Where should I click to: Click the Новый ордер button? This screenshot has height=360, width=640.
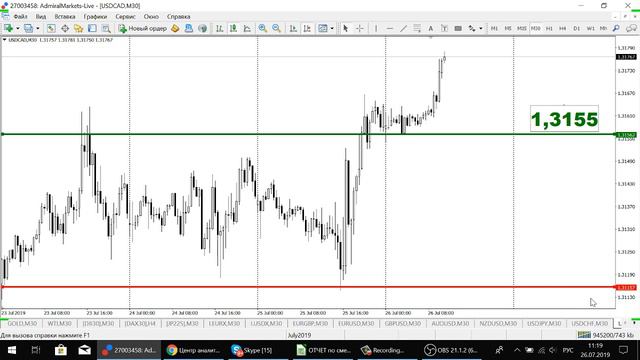click(142, 28)
